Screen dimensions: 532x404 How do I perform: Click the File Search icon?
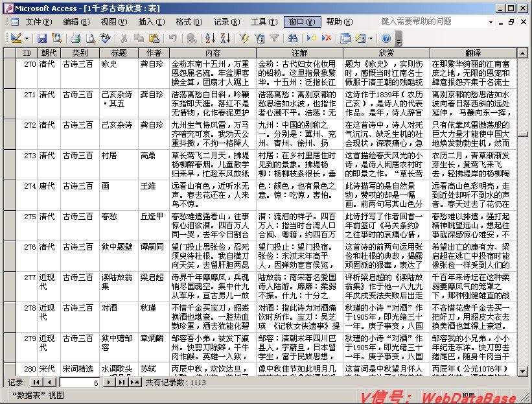point(56,38)
